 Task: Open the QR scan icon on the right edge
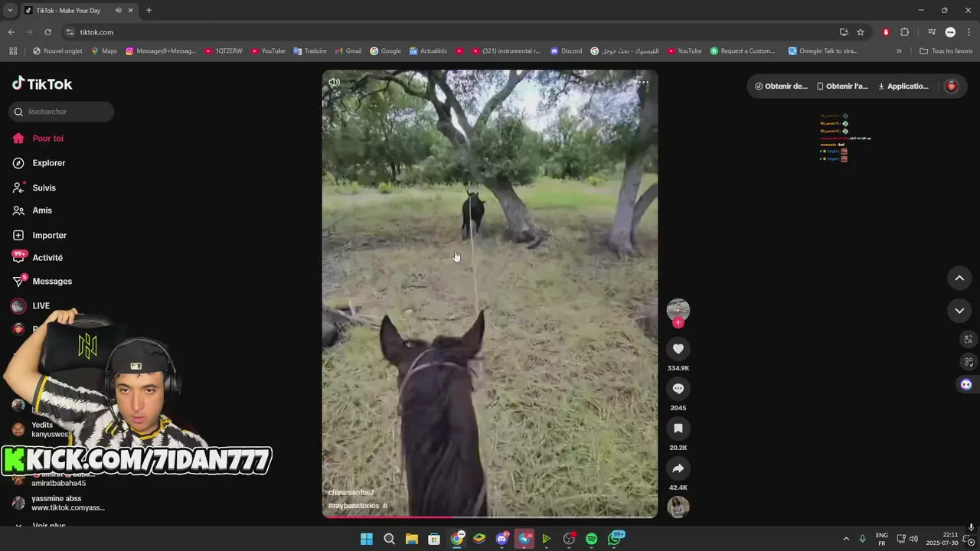969,362
